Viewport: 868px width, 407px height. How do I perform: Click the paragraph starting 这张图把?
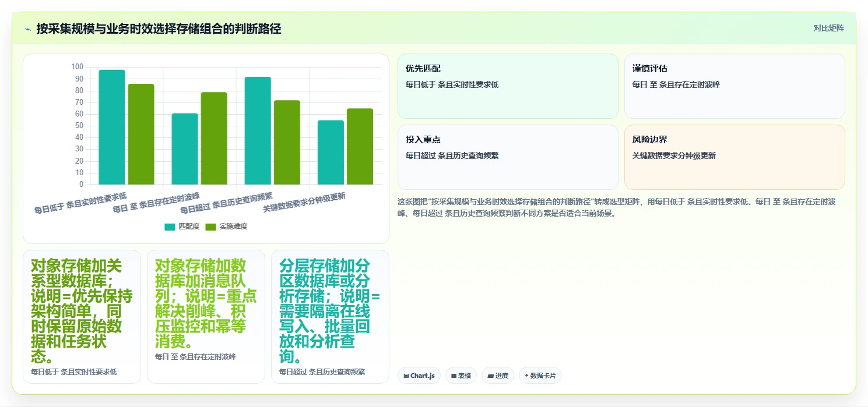pos(618,207)
